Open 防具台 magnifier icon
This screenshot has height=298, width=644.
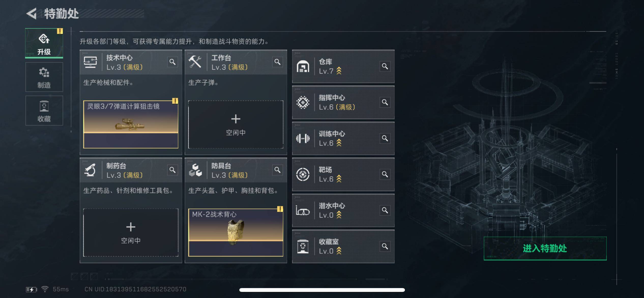point(277,170)
